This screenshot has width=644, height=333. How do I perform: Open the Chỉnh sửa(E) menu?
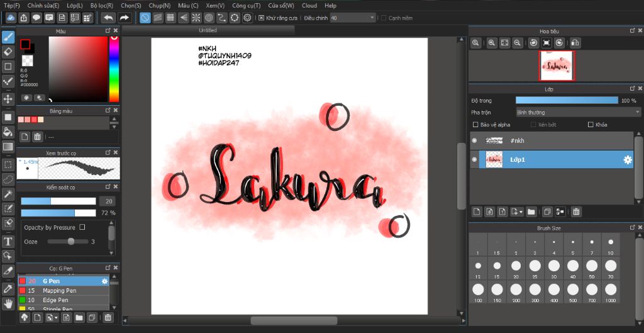(43, 5)
